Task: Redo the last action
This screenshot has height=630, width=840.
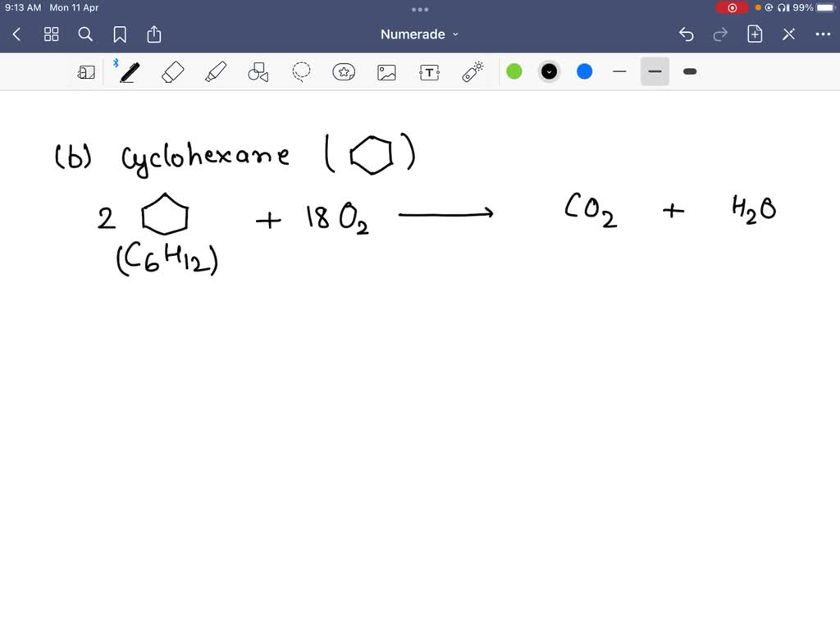Action: tap(720, 34)
